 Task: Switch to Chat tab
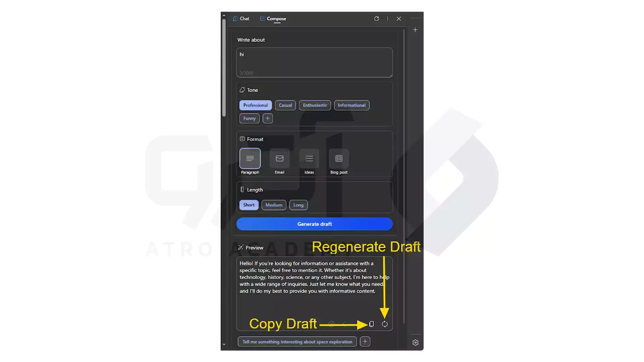click(241, 18)
